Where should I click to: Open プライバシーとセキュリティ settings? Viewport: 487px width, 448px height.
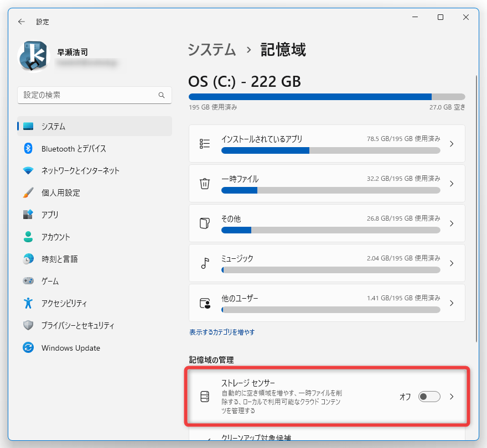click(95, 325)
